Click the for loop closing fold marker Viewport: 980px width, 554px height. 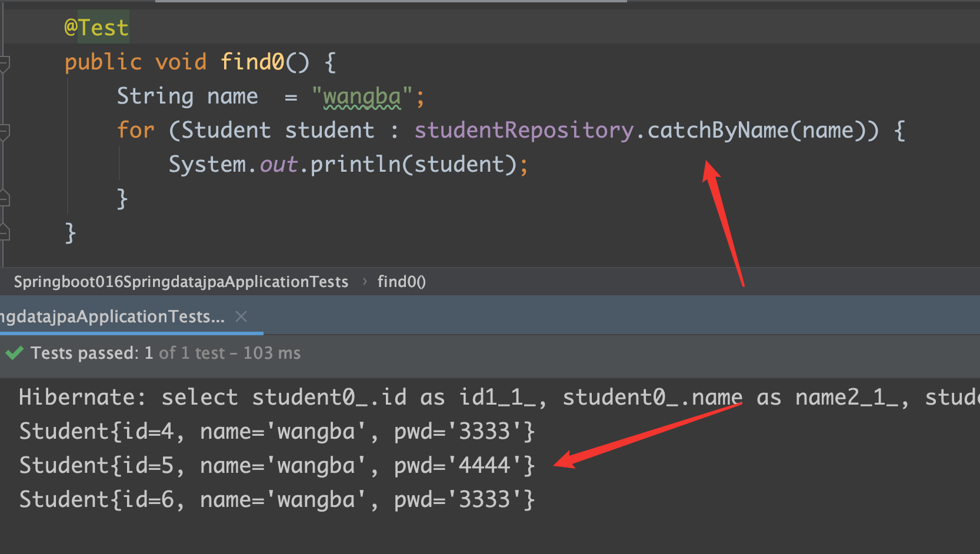4,199
